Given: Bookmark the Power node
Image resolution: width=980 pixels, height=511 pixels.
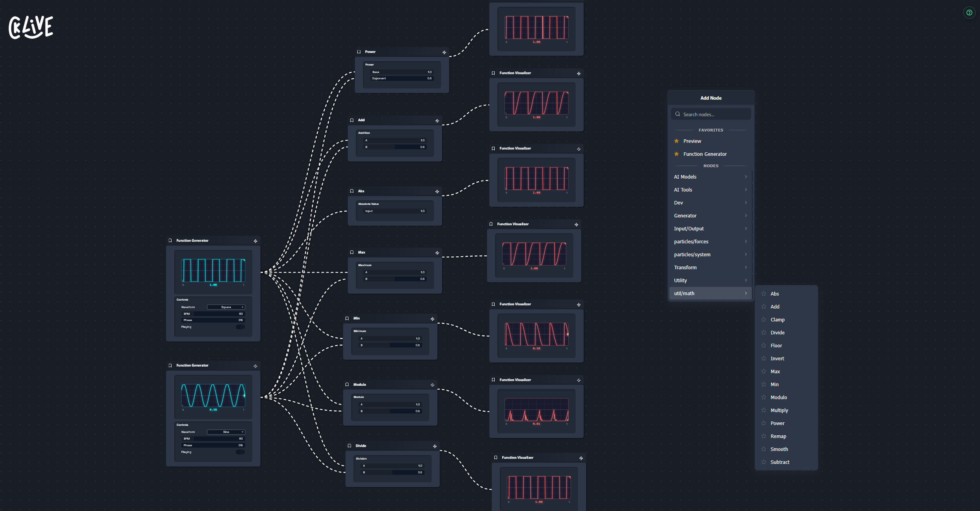Looking at the screenshot, I should [x=359, y=51].
